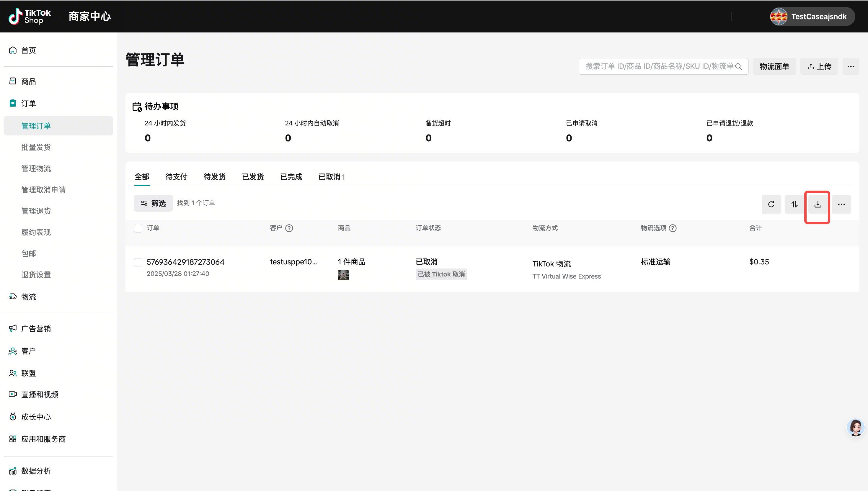Open the customer service chat avatar
This screenshot has height=491, width=868.
click(856, 428)
